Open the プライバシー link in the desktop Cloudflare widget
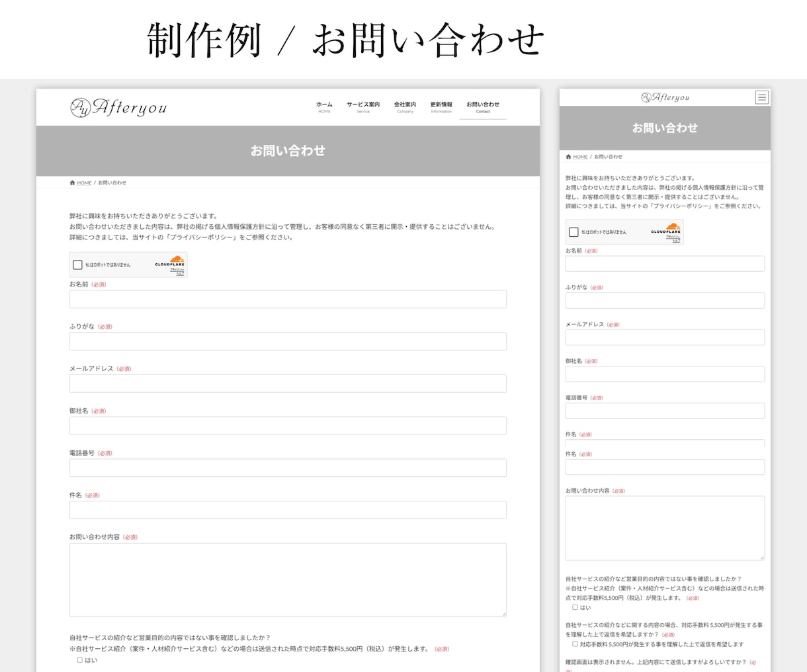 pyautogui.click(x=177, y=269)
